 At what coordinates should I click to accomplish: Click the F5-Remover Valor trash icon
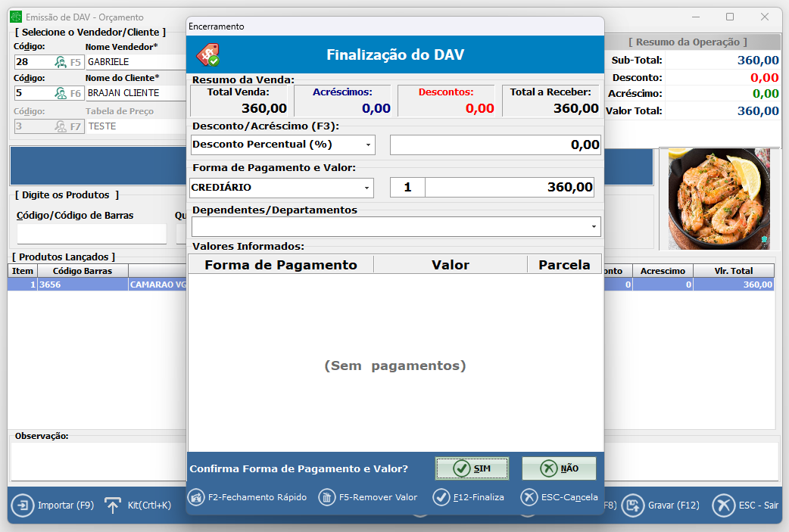(327, 497)
